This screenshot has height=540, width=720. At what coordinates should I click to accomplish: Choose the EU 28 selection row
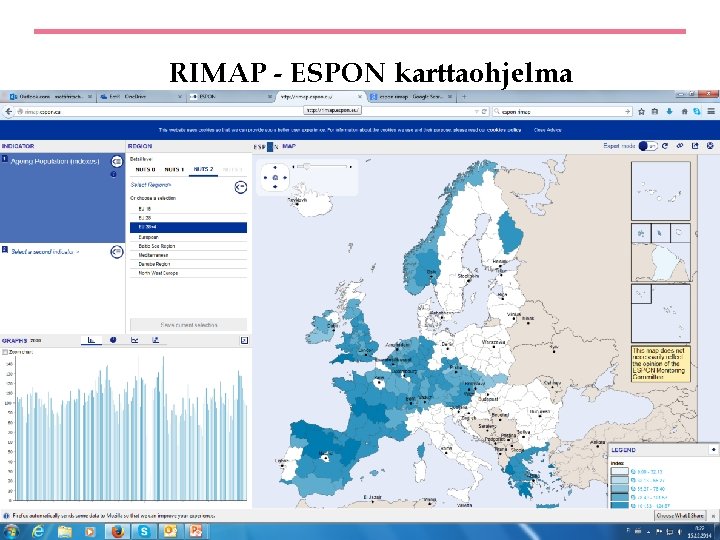188,218
